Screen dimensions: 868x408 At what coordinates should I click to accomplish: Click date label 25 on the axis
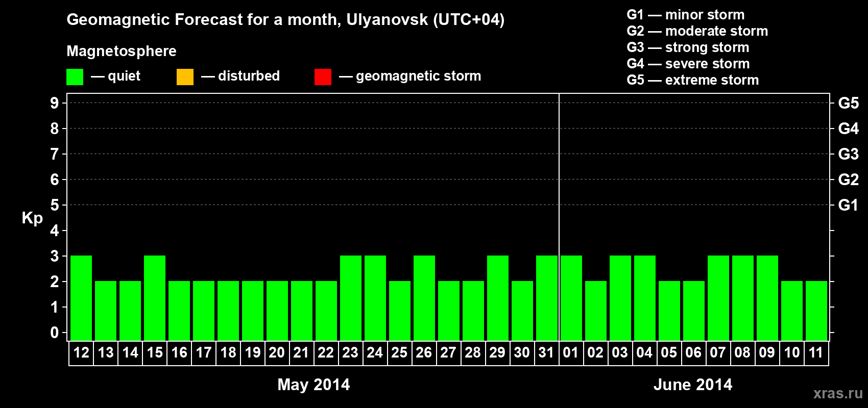(400, 352)
